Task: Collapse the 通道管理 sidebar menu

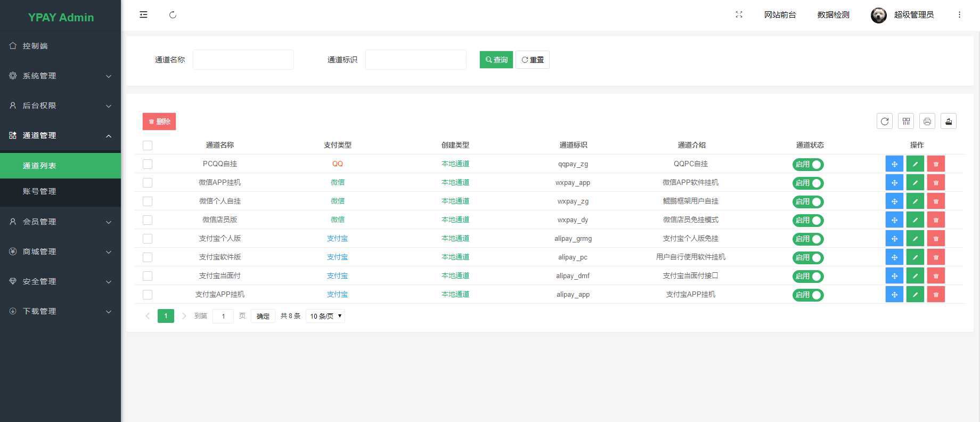Action: point(60,135)
